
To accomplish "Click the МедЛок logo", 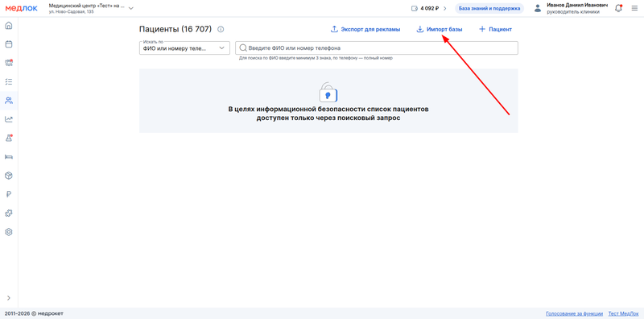I will 21,8.
